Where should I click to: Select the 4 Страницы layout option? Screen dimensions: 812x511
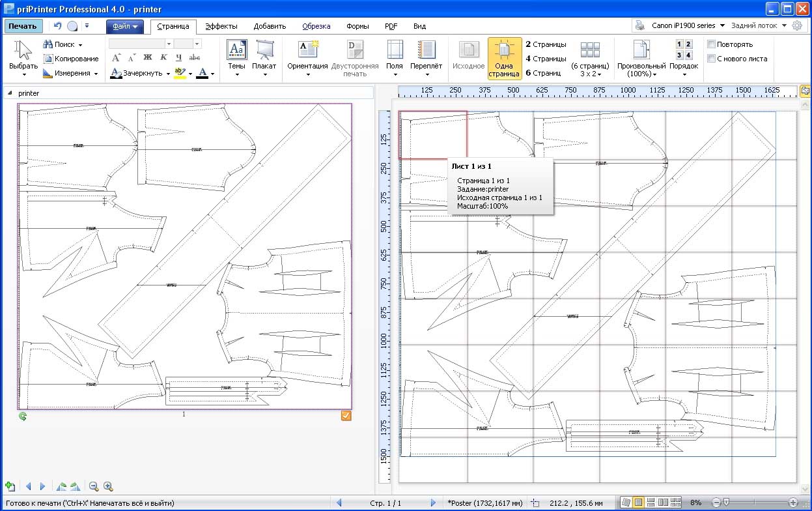click(546, 59)
